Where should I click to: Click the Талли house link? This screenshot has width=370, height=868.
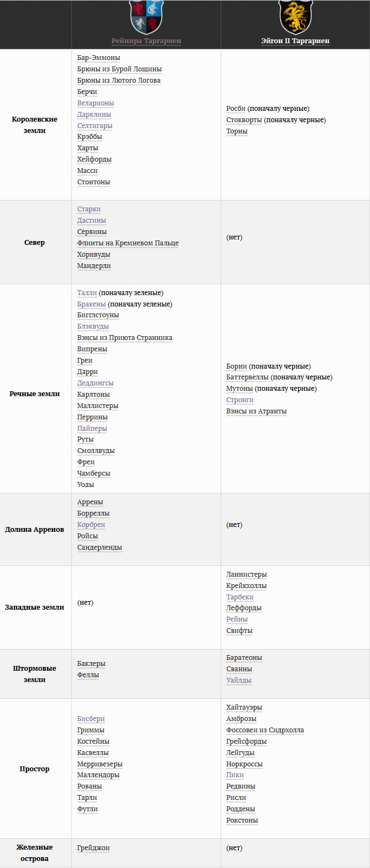click(87, 293)
